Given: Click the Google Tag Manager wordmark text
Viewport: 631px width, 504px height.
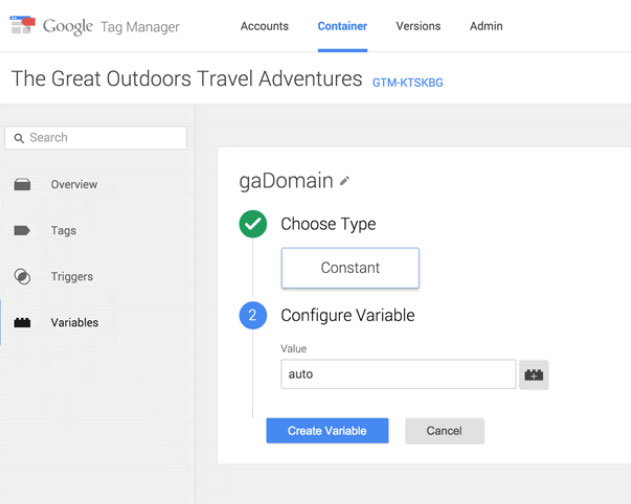Looking at the screenshot, I should (111, 27).
